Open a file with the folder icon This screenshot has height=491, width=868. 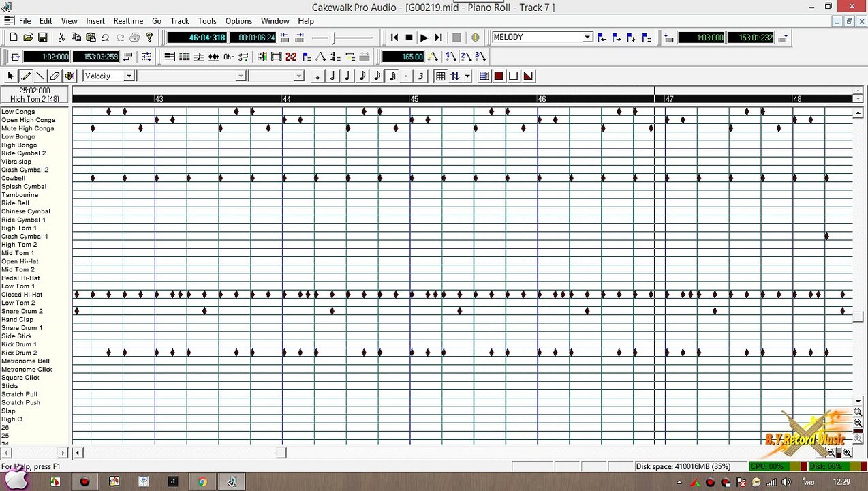coord(28,38)
